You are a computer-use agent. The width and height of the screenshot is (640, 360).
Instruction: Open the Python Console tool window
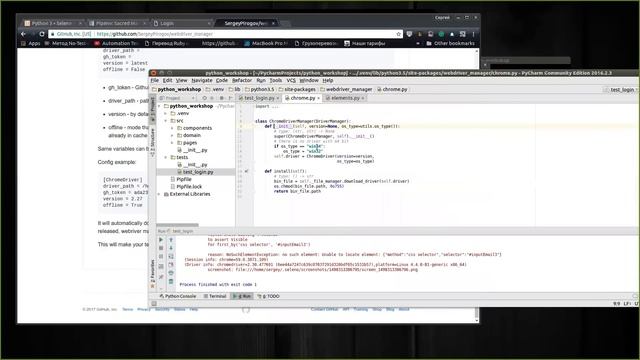(x=178, y=296)
